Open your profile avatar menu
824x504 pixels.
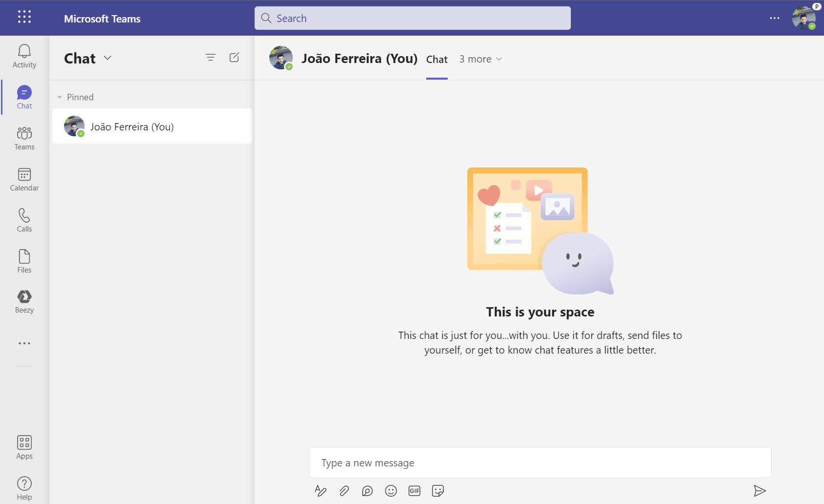[x=804, y=18]
